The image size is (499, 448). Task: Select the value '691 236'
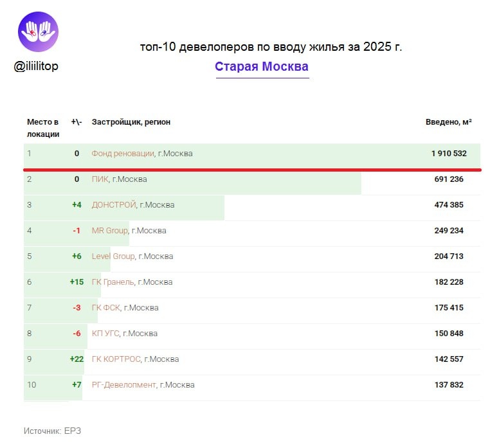(x=449, y=179)
